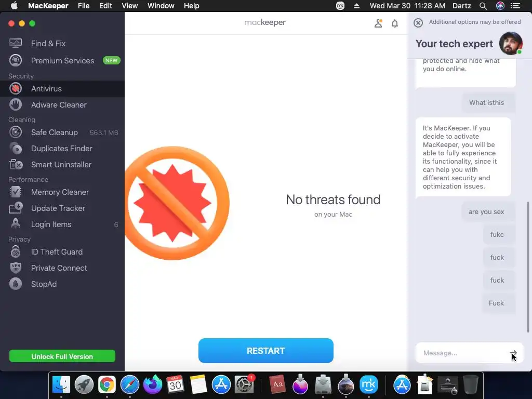532x399 pixels.
Task: Select the Antivirus sidebar icon
Action: pos(16,88)
